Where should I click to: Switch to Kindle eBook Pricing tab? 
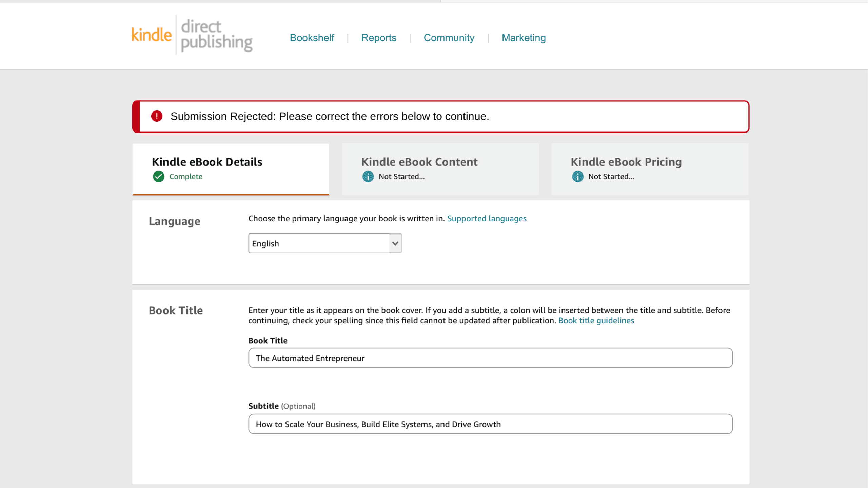click(650, 169)
